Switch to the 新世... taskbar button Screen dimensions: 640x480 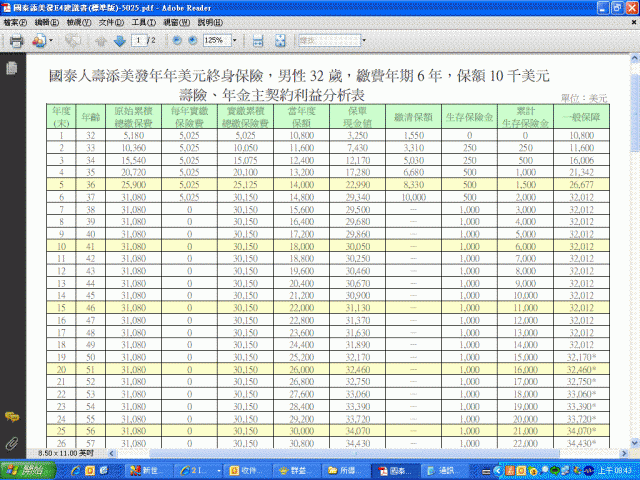click(x=148, y=471)
